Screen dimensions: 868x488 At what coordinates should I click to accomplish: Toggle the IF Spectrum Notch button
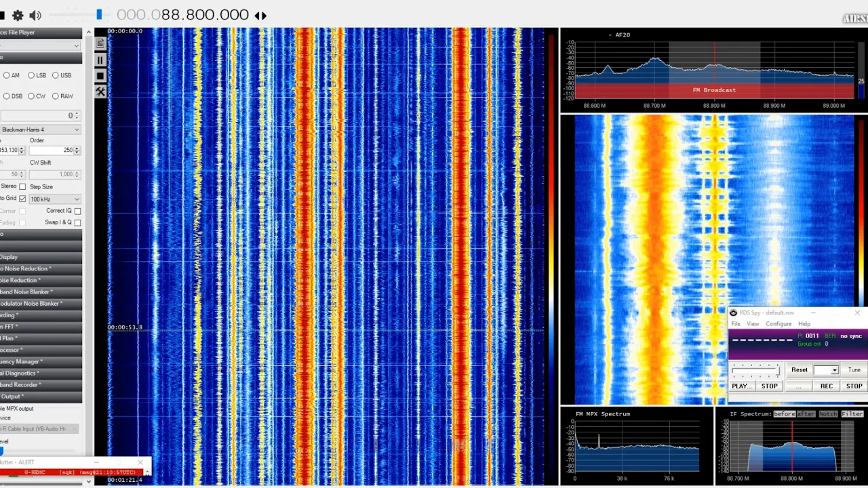pos(828,413)
